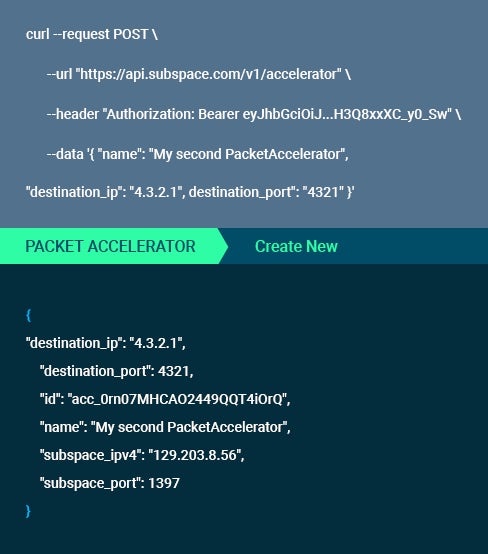Click the "subspace_port": 1397 line

click(110, 483)
